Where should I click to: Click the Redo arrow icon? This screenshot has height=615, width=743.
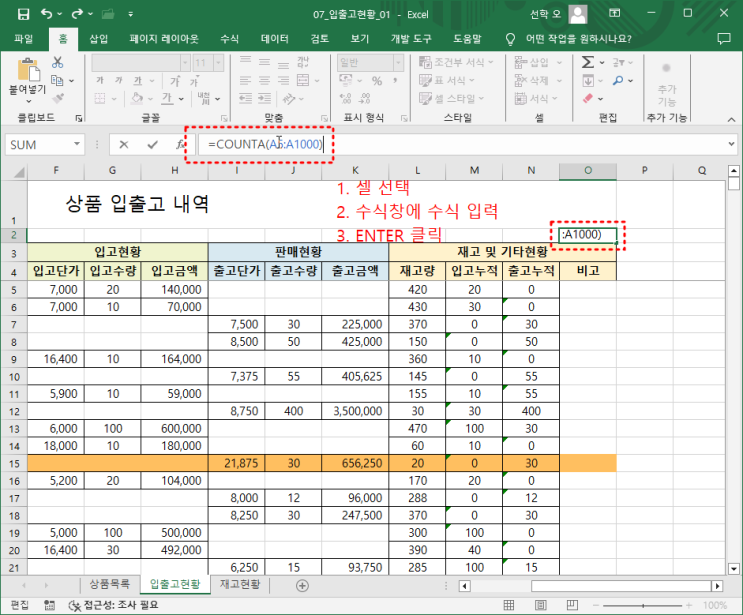[x=77, y=14]
